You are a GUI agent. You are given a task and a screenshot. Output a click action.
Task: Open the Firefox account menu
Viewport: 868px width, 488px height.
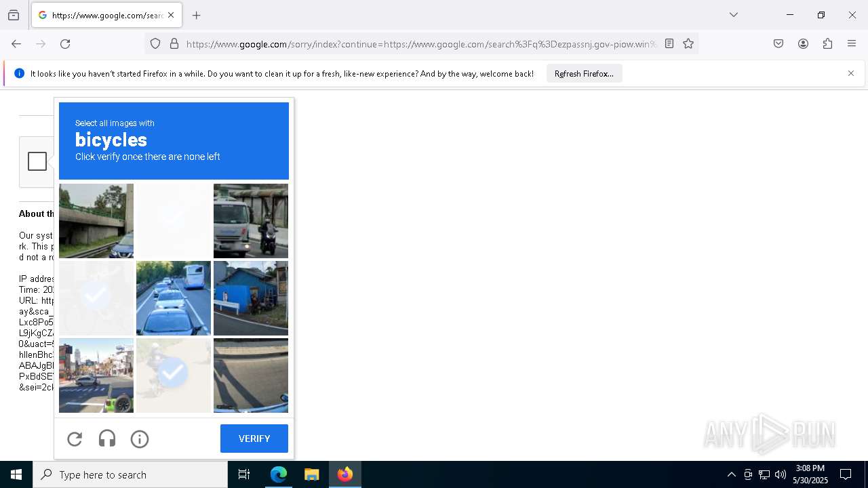pyautogui.click(x=803, y=44)
